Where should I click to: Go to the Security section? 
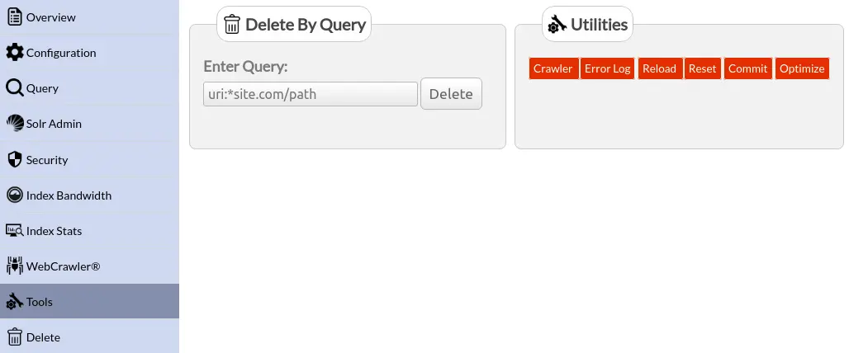click(47, 160)
